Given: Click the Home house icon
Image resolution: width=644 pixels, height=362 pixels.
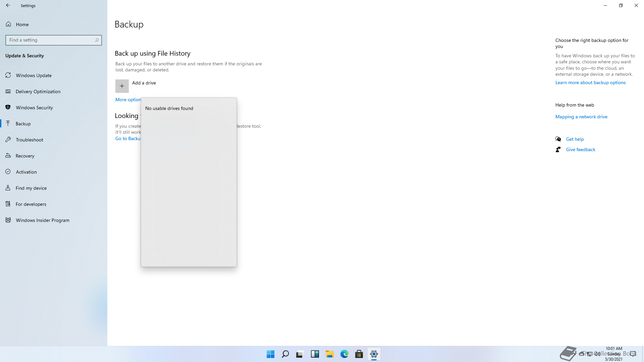Looking at the screenshot, I should pyautogui.click(x=8, y=24).
